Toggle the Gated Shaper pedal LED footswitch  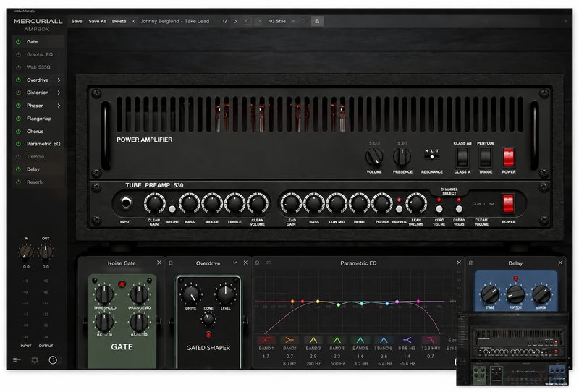coord(208,335)
